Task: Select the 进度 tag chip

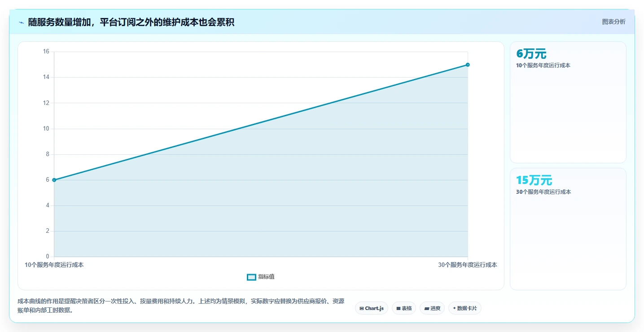Action: pyautogui.click(x=432, y=308)
